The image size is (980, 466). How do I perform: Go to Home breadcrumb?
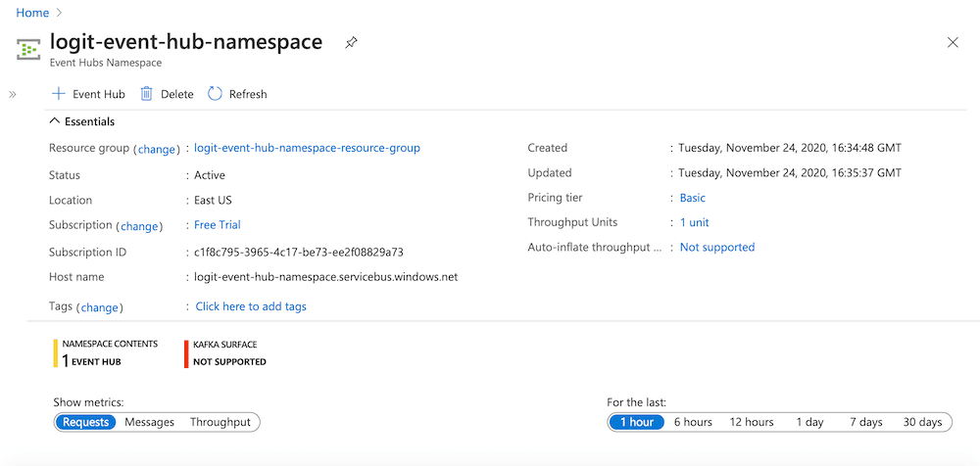tap(32, 13)
